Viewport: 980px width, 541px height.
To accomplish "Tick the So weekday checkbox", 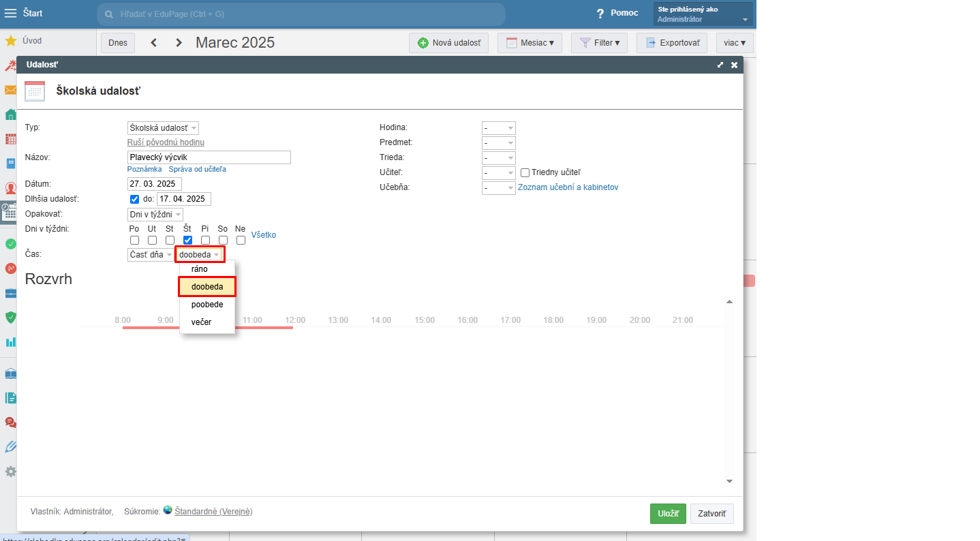I will (x=223, y=240).
